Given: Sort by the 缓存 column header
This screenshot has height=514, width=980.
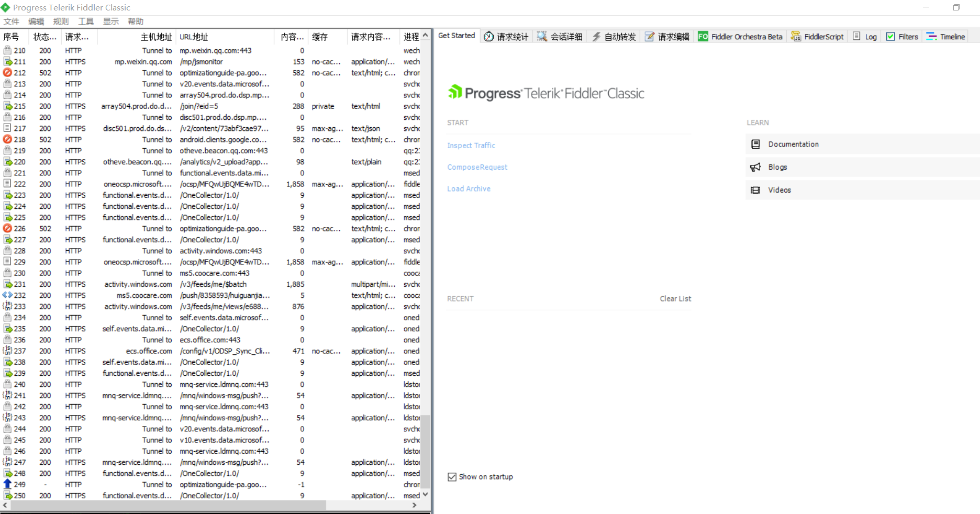Looking at the screenshot, I should (x=327, y=37).
